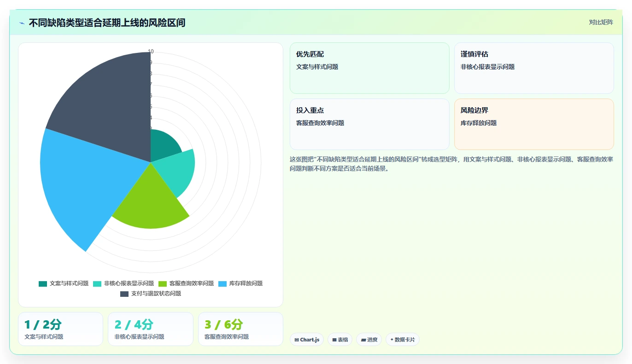Image resolution: width=632 pixels, height=364 pixels.
Task: Click the 库存释放问题 text in 风险边界 card
Action: click(x=479, y=123)
